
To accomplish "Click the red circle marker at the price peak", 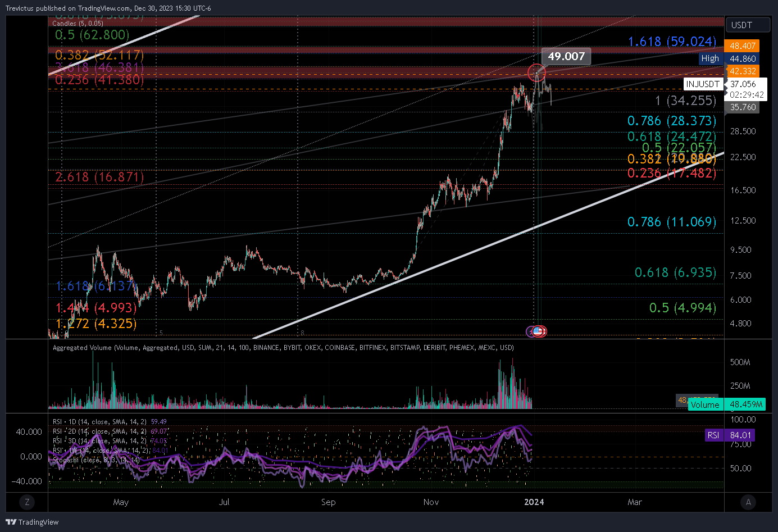I will 536,72.
